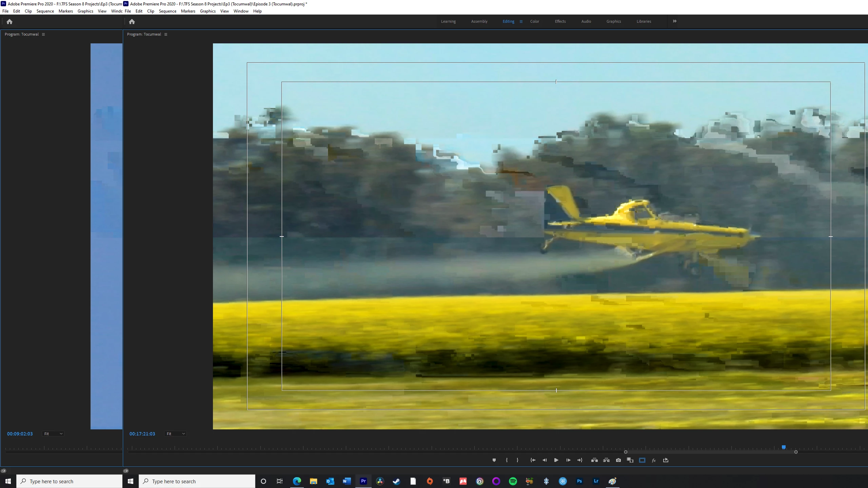The image size is (868, 488).
Task: Toggle the Comparison View button
Action: tap(630, 460)
